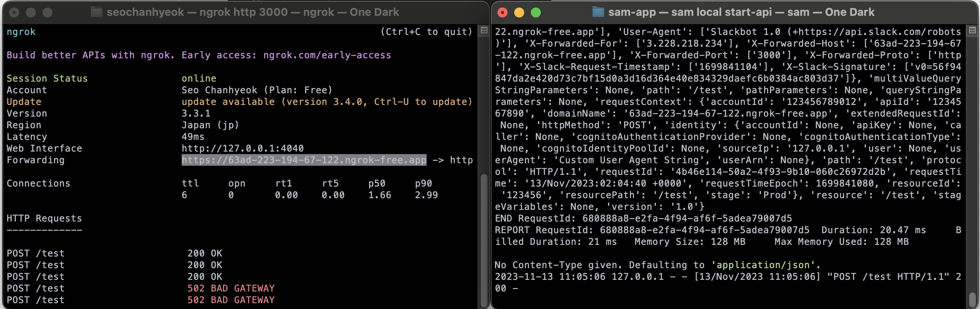Click the 'Custom User Agent String' text
Viewport: 980px width, 309px height.
point(628,160)
